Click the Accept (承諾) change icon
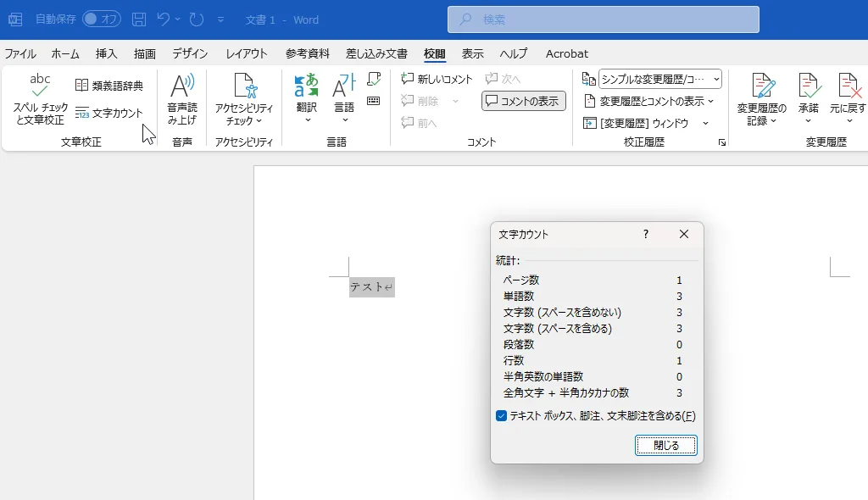Viewport: 868px width, 500px height. pos(808,87)
